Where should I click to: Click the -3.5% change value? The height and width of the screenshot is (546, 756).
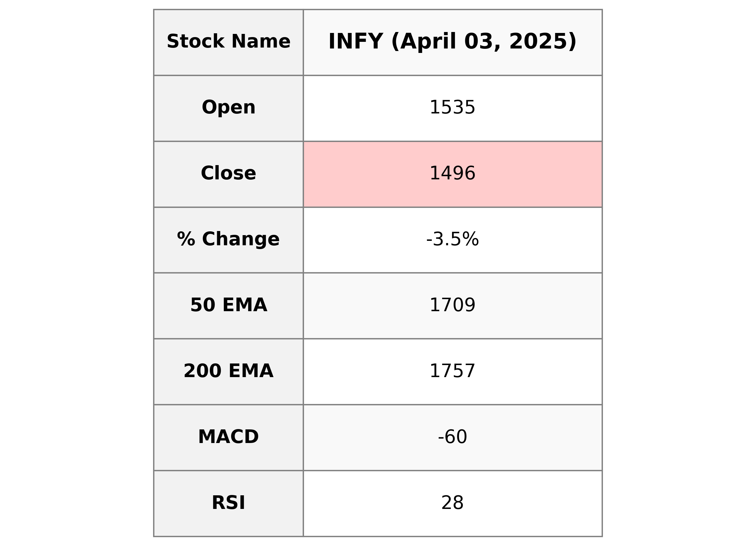452,239
